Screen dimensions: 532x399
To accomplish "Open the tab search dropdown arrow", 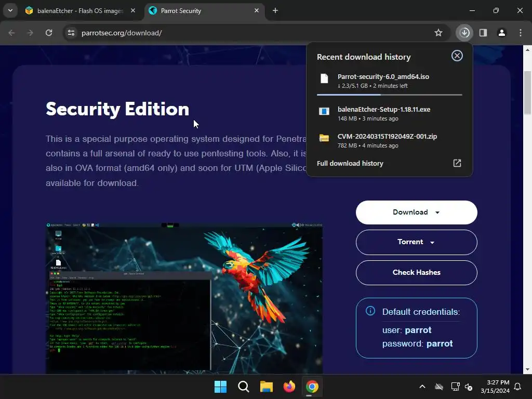I will [10, 10].
